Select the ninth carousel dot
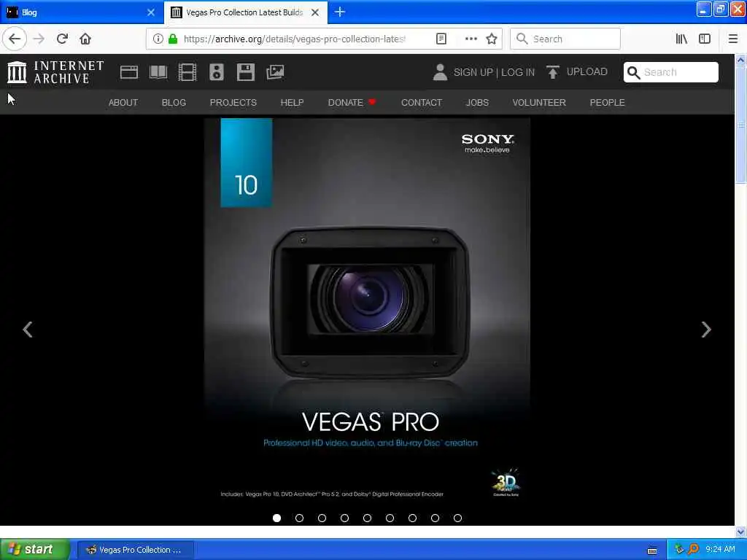 click(458, 518)
